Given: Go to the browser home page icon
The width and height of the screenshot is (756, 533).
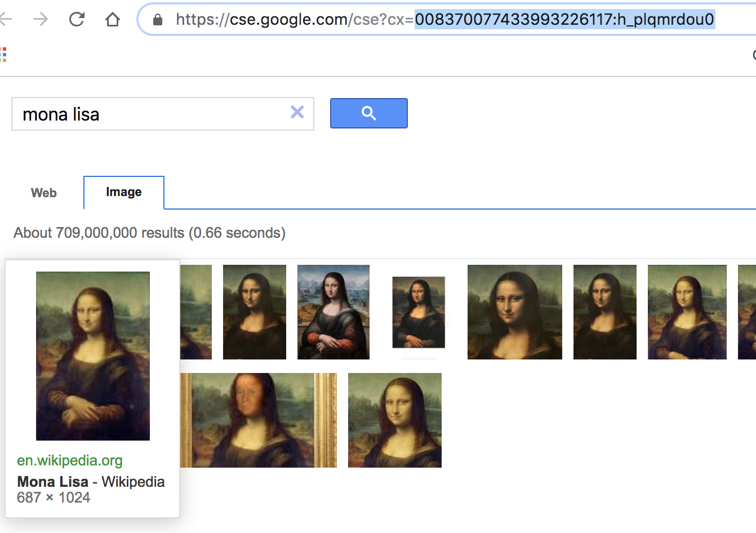Looking at the screenshot, I should tap(113, 20).
